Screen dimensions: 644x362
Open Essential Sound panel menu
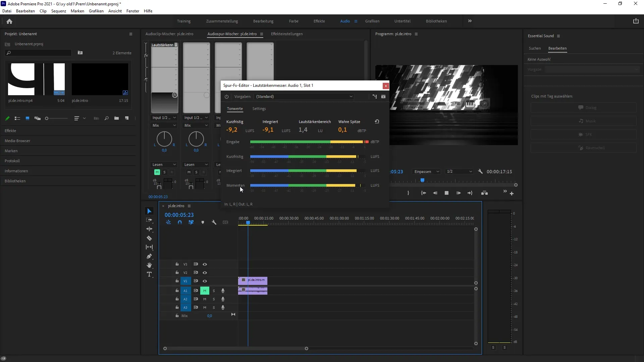[x=558, y=36]
